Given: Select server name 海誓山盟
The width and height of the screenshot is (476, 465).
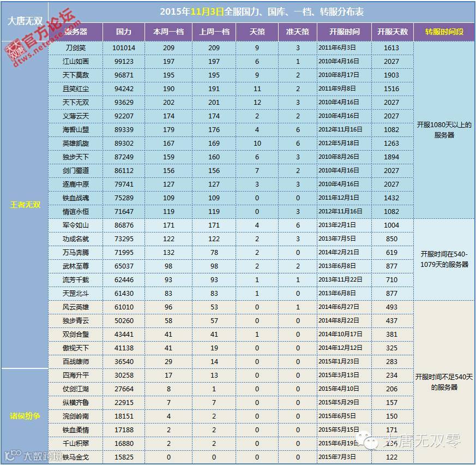Looking at the screenshot, I should pos(76,130).
